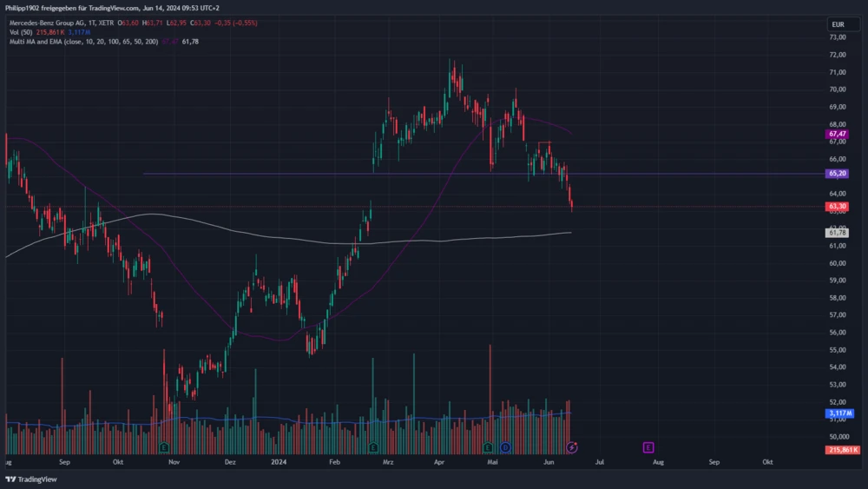Open the upcoming purple earnings marker in July
This screenshot has width=868, height=489.
[648, 447]
